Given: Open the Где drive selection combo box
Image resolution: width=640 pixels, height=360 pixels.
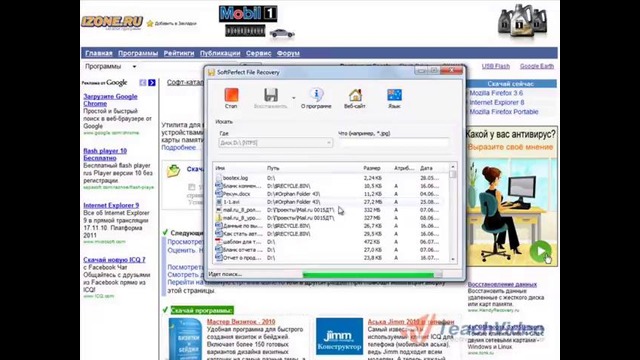Looking at the screenshot, I should 276,143.
